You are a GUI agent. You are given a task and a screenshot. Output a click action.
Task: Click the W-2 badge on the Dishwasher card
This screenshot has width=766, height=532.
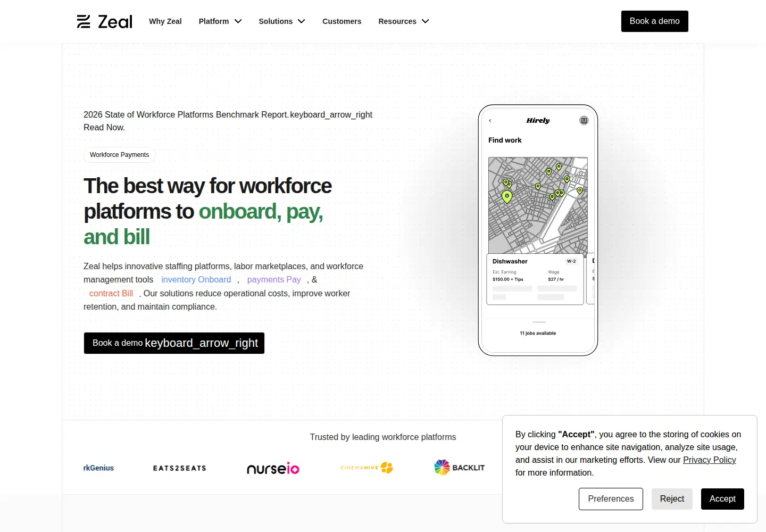point(571,261)
